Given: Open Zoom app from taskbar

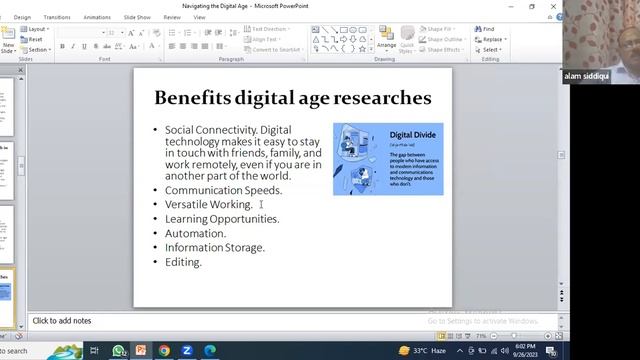Looking at the screenshot, I should (x=187, y=351).
